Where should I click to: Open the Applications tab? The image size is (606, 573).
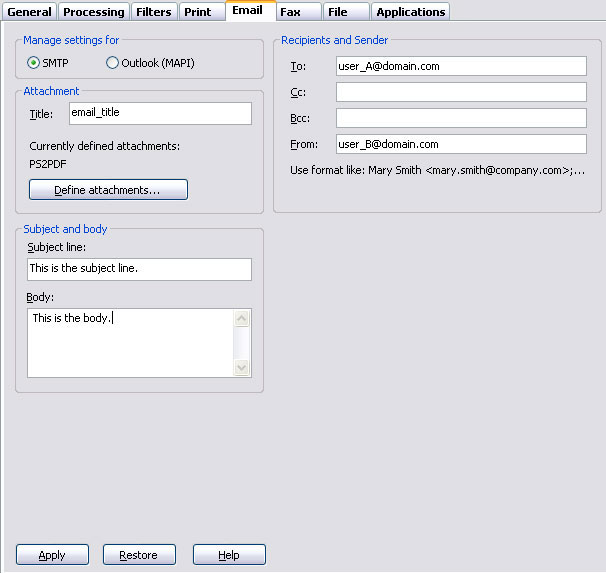pyautogui.click(x=410, y=12)
